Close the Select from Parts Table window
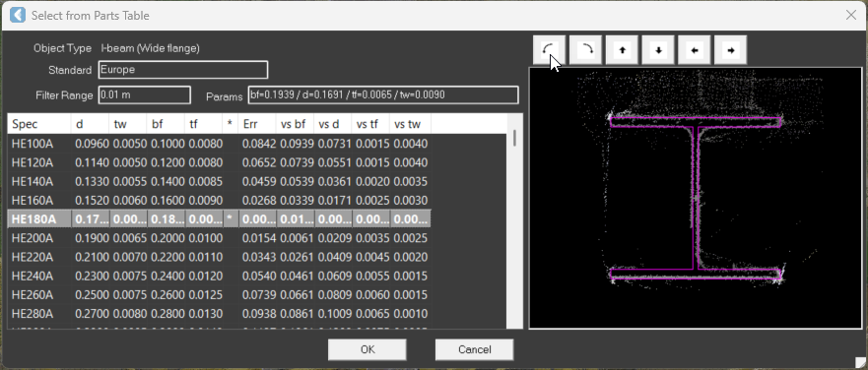This screenshot has width=868, height=370. pos(851,15)
